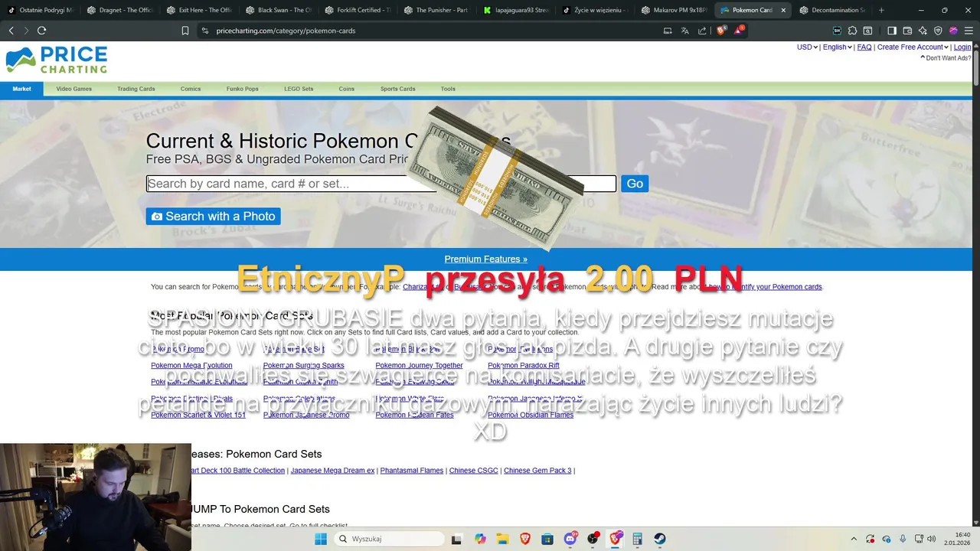The image size is (980, 551).
Task: Switch to the Forklift Certified browser tab
Action: pyautogui.click(x=358, y=10)
